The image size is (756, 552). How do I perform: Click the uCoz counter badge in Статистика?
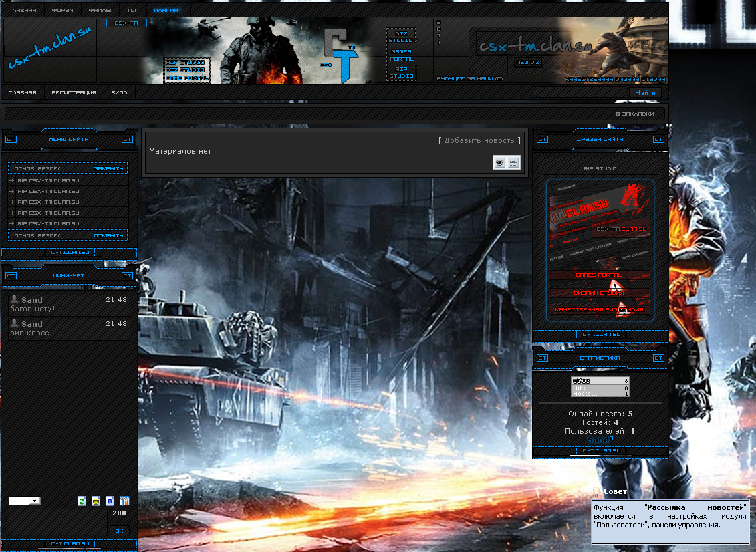(600, 387)
